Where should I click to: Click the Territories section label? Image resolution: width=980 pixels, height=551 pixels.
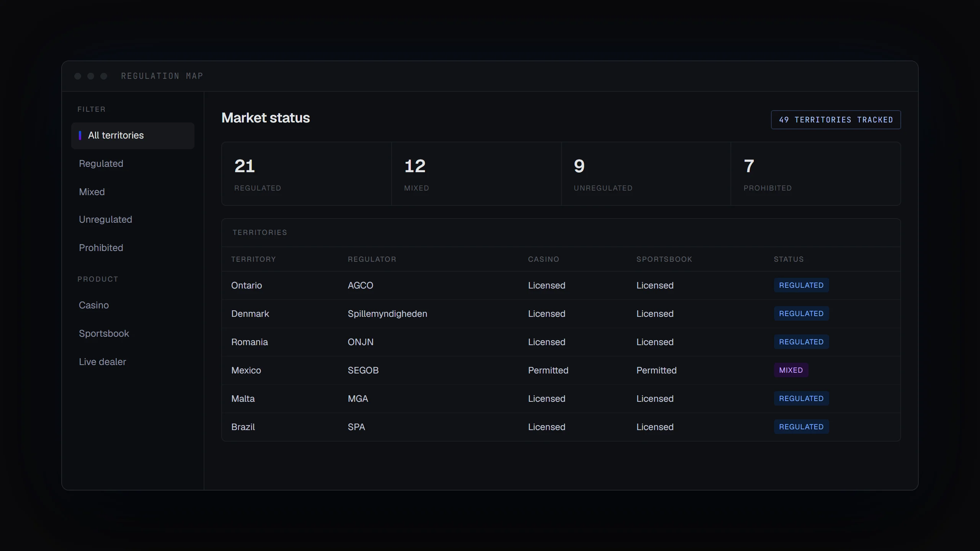coord(260,233)
